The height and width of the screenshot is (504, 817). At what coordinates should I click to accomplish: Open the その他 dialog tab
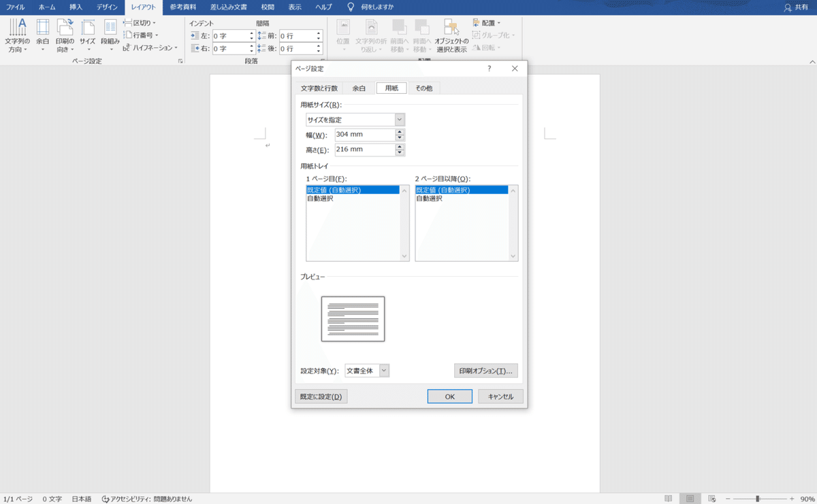(424, 88)
